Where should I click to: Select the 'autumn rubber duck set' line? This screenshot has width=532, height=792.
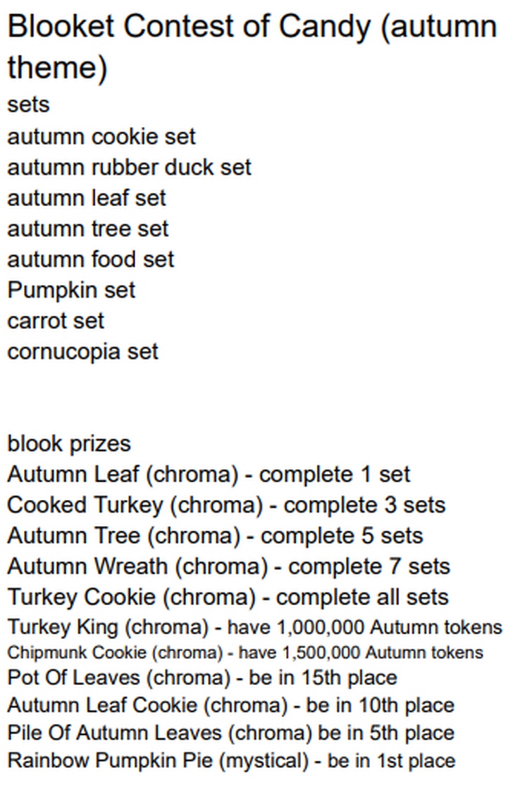(x=129, y=168)
